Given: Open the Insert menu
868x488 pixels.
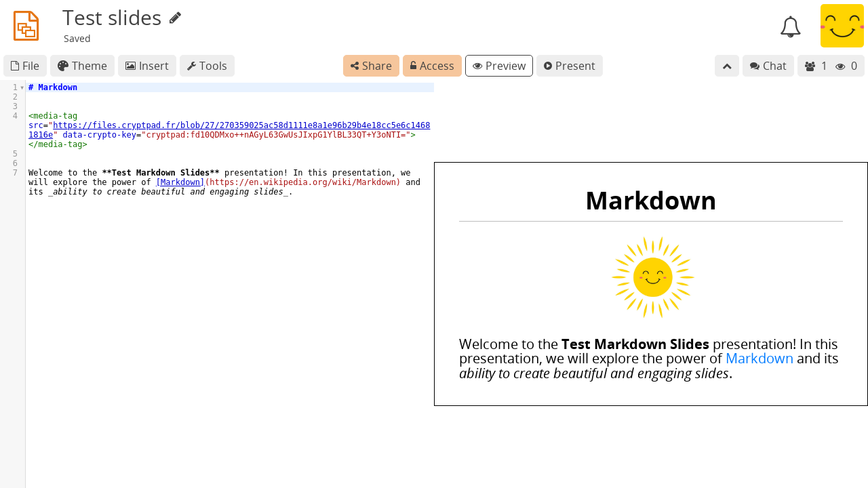Looking at the screenshot, I should 147,66.
